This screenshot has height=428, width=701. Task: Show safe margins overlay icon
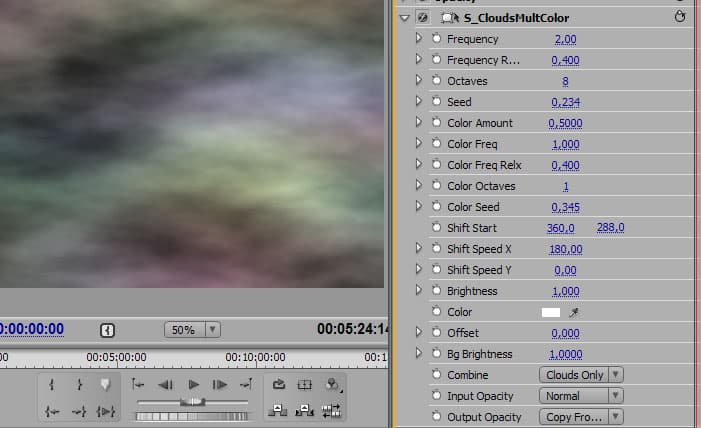pos(304,385)
